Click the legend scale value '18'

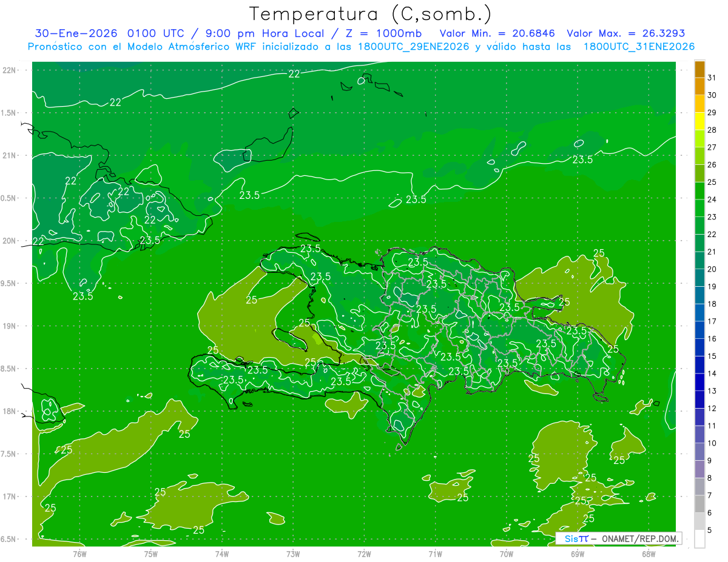click(712, 304)
